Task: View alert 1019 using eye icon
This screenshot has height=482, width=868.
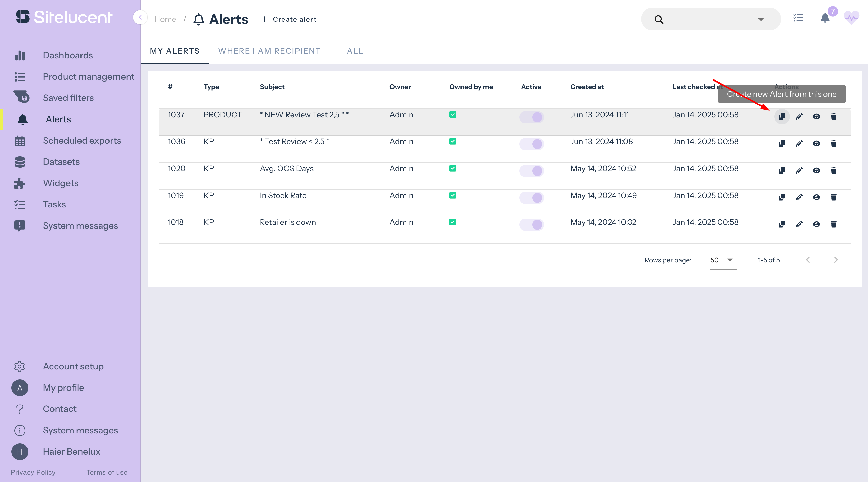Action: coord(816,197)
